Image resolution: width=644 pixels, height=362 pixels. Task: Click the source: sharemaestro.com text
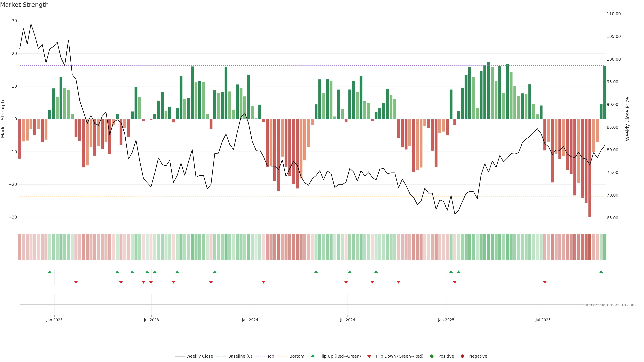[x=609, y=305]
